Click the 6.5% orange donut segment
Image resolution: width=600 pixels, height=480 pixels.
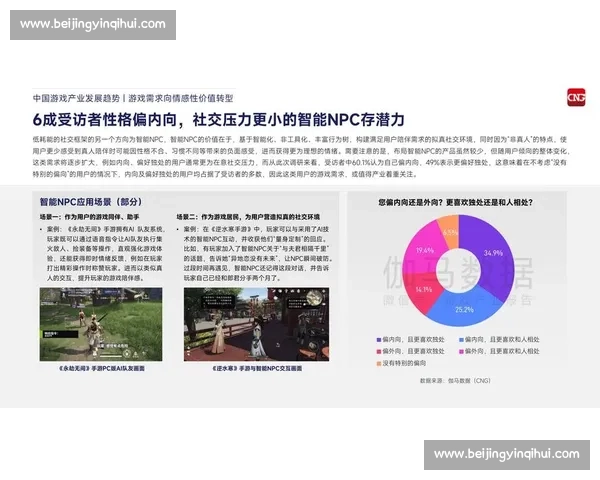[x=450, y=232]
